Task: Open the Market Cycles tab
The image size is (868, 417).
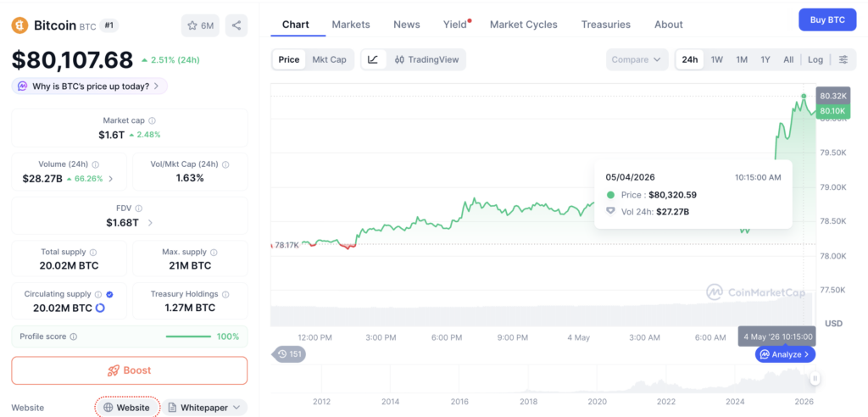Action: (524, 25)
